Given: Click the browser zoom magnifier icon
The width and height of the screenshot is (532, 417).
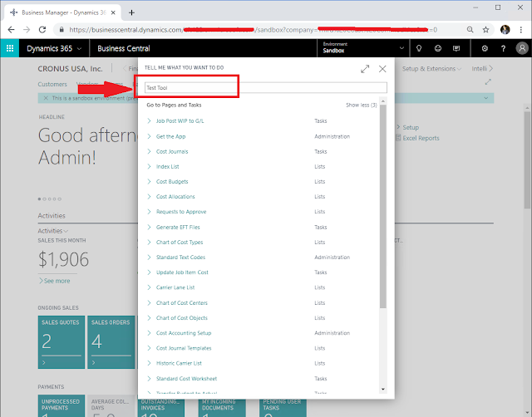Looking at the screenshot, I should coord(470,30).
